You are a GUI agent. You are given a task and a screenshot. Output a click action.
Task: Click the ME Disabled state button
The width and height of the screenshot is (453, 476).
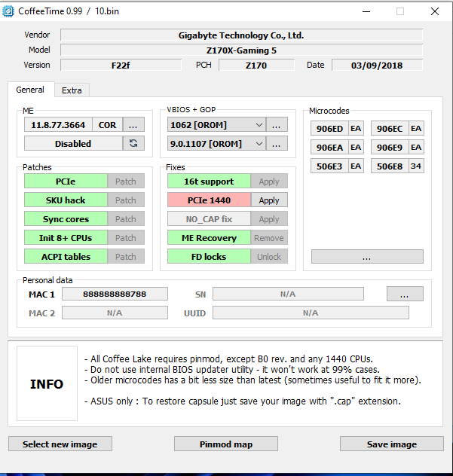pos(73,143)
